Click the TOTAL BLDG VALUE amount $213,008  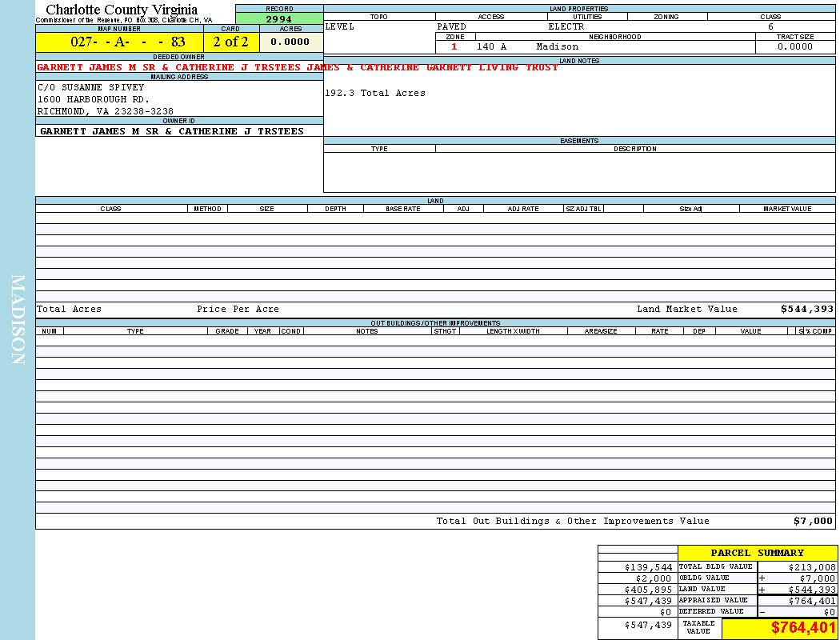point(812,566)
